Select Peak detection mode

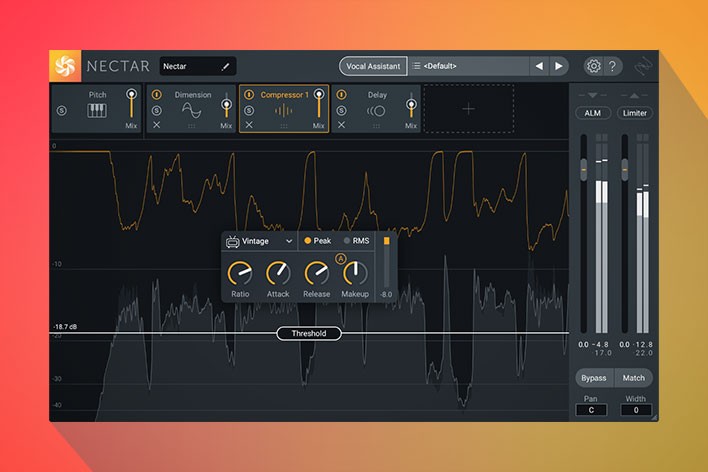[317, 241]
